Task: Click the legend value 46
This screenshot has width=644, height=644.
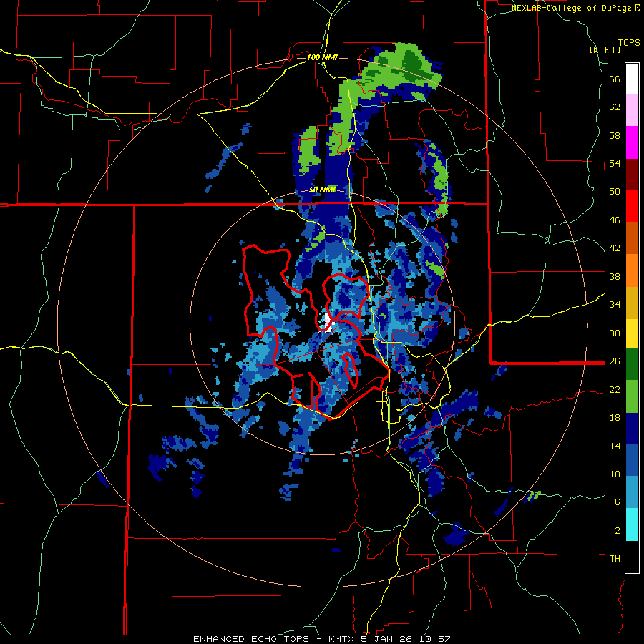Action: [615, 220]
